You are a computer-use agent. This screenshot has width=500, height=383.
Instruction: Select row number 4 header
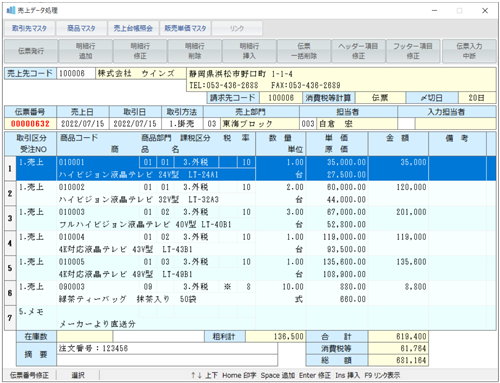10,243
